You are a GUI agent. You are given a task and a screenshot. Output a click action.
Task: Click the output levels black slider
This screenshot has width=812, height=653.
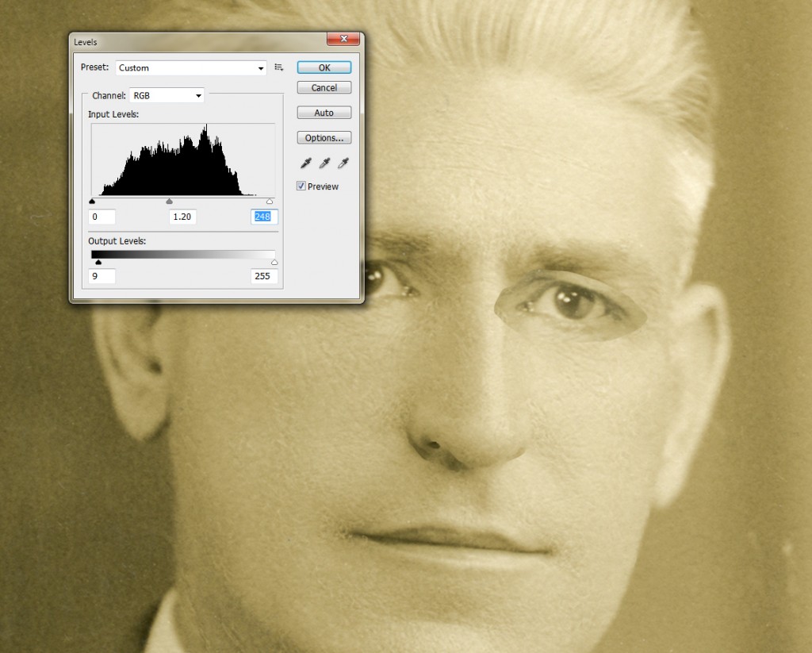point(98,263)
